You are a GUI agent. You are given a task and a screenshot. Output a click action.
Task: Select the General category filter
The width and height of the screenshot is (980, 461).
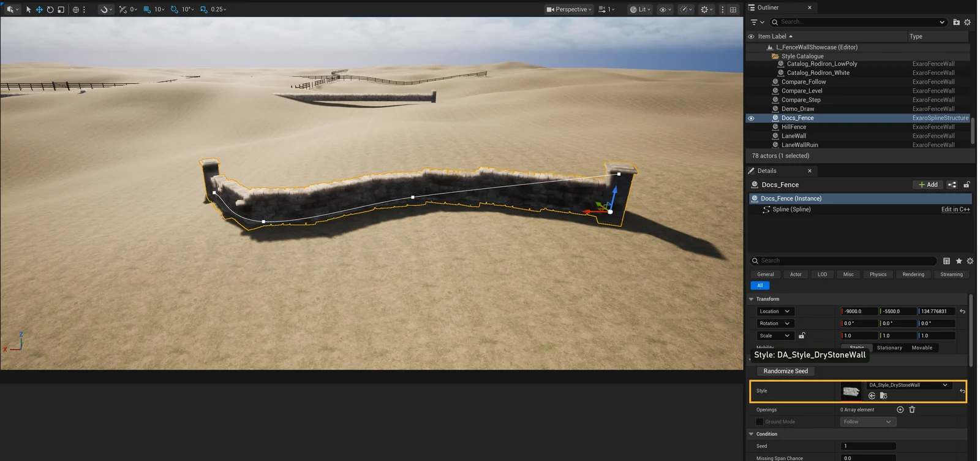(765, 275)
